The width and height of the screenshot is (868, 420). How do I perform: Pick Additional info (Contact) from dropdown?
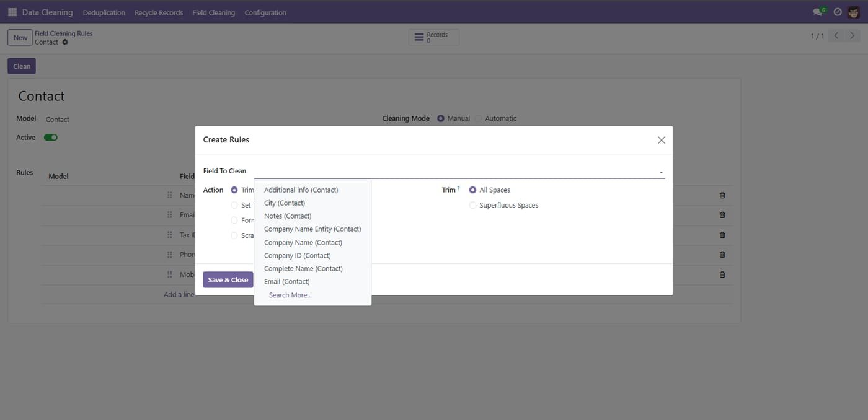[x=312, y=190]
